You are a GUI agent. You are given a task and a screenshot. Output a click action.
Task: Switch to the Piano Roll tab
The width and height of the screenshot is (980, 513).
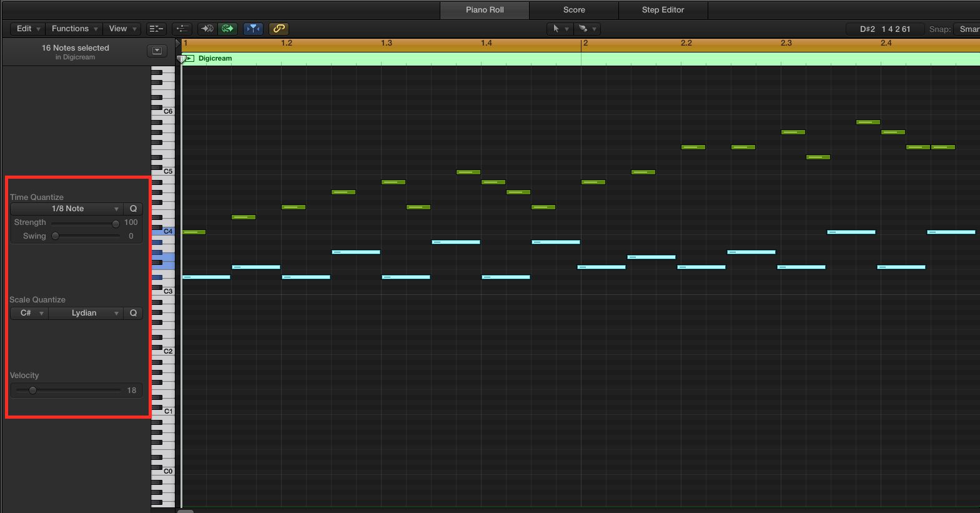(x=485, y=10)
